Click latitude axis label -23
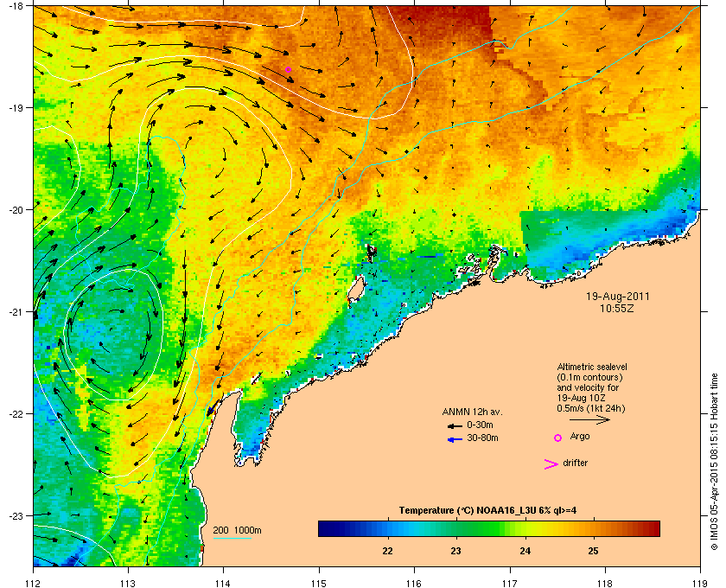 tap(16, 515)
